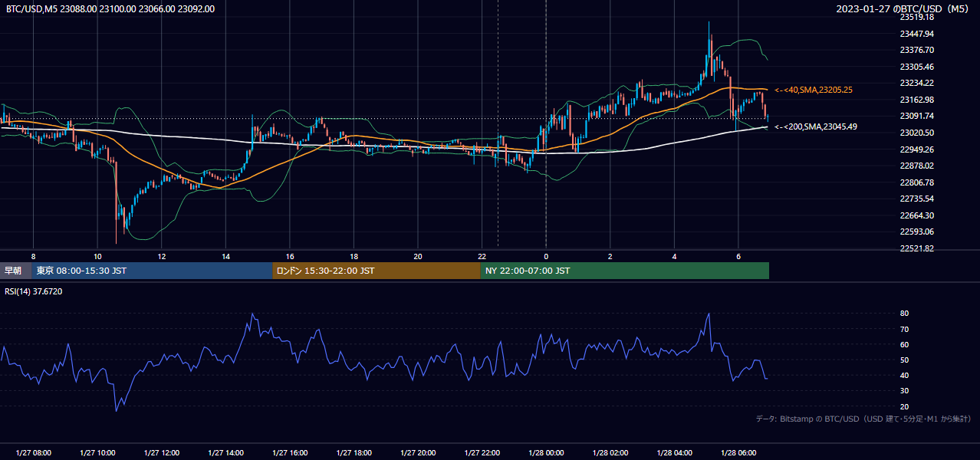Viewport: 980px width, 460px height.
Task: Click the 1/27 08:00 time label
Action: [33, 453]
